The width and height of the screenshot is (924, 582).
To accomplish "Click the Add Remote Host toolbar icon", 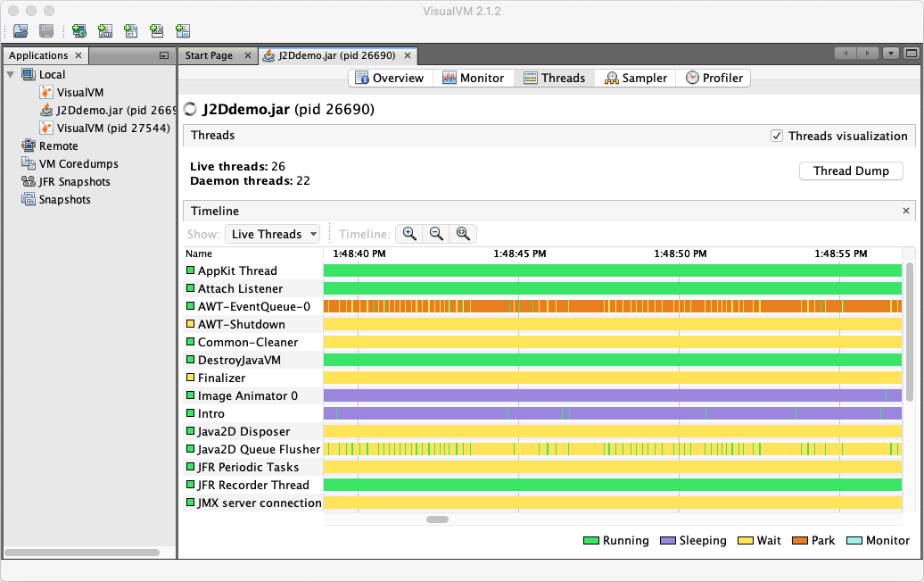I will tap(79, 30).
